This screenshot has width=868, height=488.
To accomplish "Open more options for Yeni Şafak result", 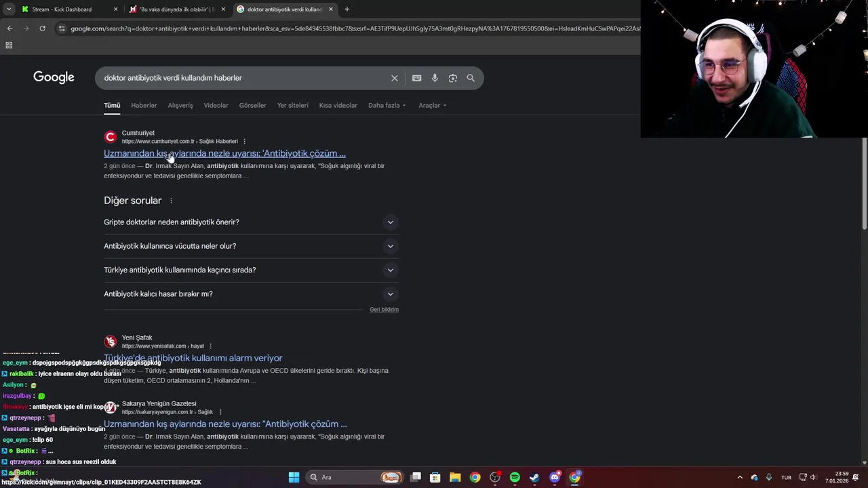I will coord(211,346).
